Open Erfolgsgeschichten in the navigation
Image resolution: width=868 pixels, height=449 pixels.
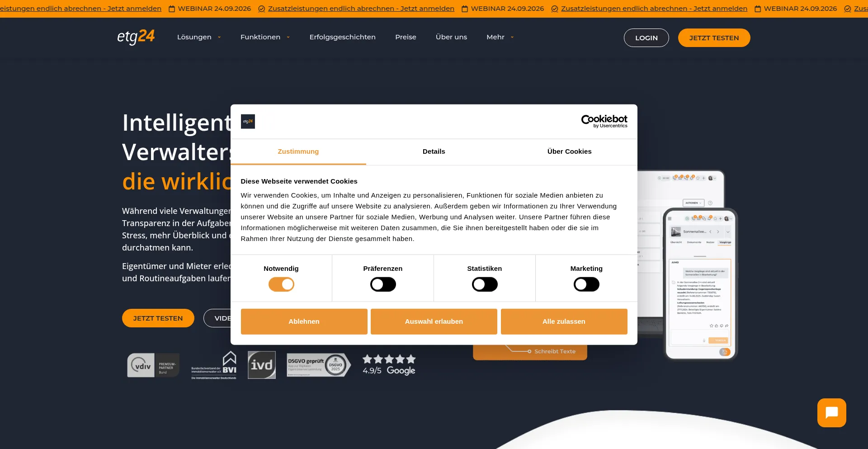[342, 37]
